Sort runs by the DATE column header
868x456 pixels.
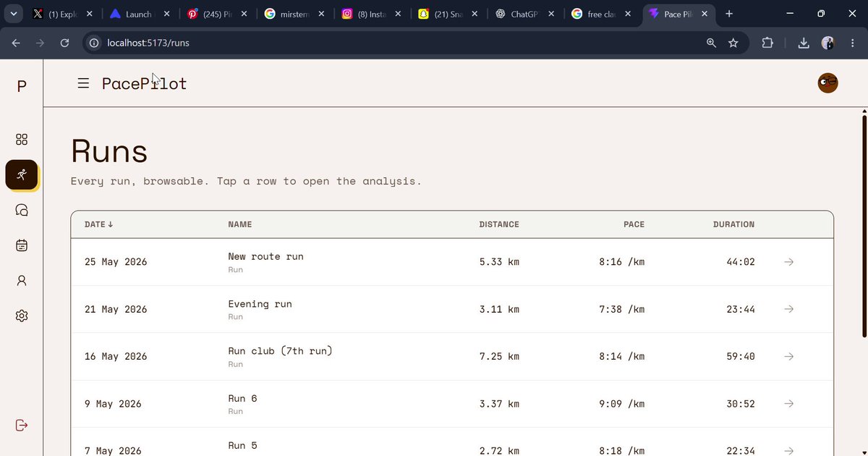(x=99, y=224)
